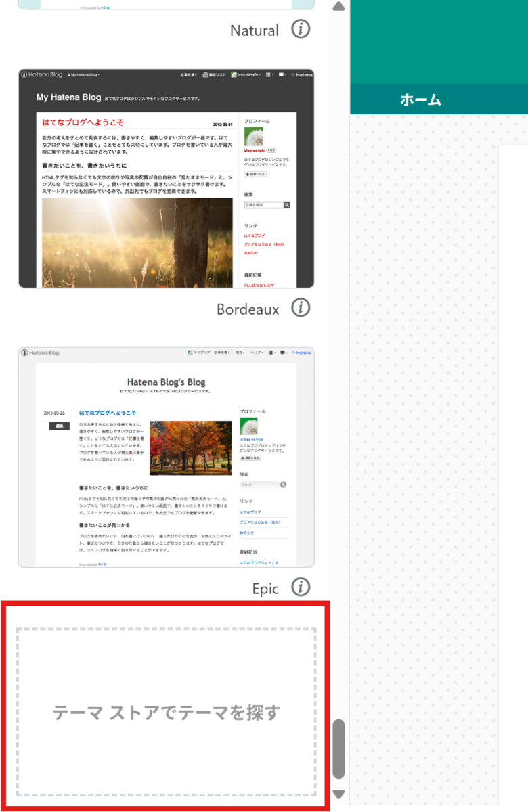Select the Bordeaux theme thumbnail
This screenshot has height=812, width=528.
[167, 178]
